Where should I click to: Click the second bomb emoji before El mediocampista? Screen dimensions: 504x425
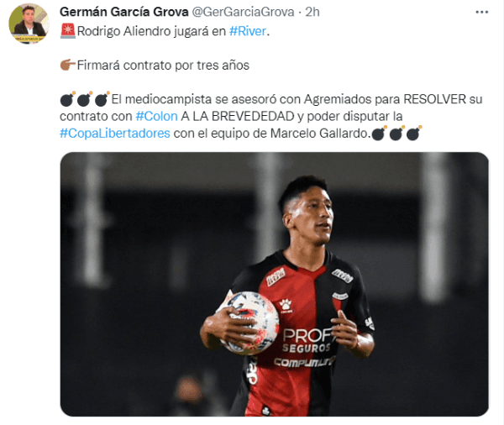pos(85,99)
